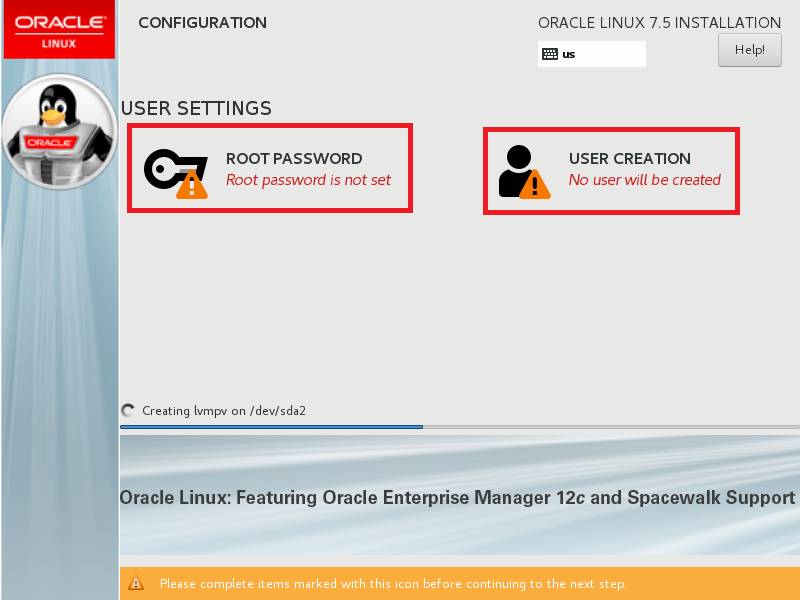The width and height of the screenshot is (800, 600).
Task: Open the us keyboard layout selector
Action: (591, 53)
